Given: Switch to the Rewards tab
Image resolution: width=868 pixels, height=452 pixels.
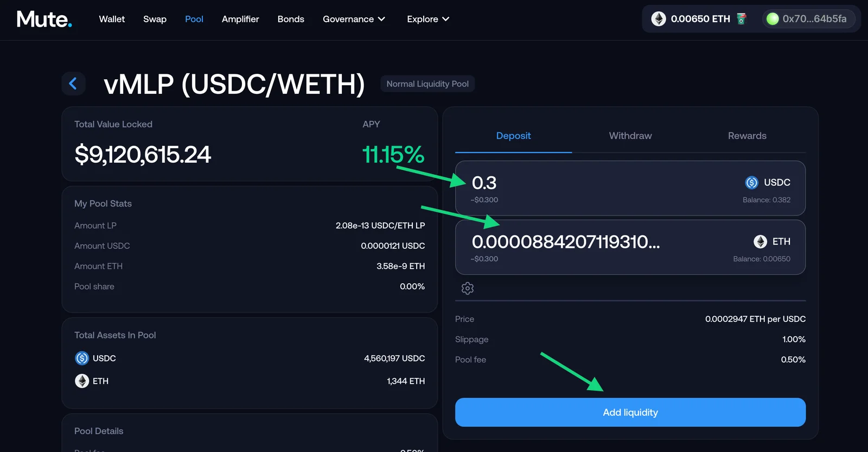Looking at the screenshot, I should (747, 136).
